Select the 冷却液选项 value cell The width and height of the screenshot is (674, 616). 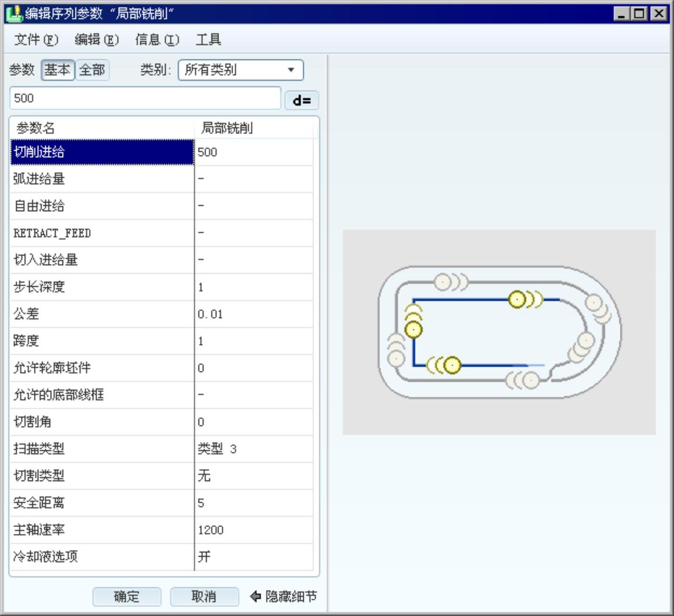point(254,557)
